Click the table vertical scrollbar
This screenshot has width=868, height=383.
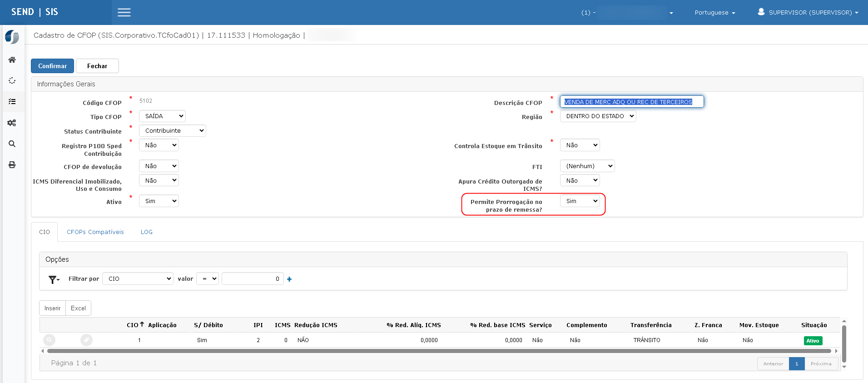(x=844, y=344)
